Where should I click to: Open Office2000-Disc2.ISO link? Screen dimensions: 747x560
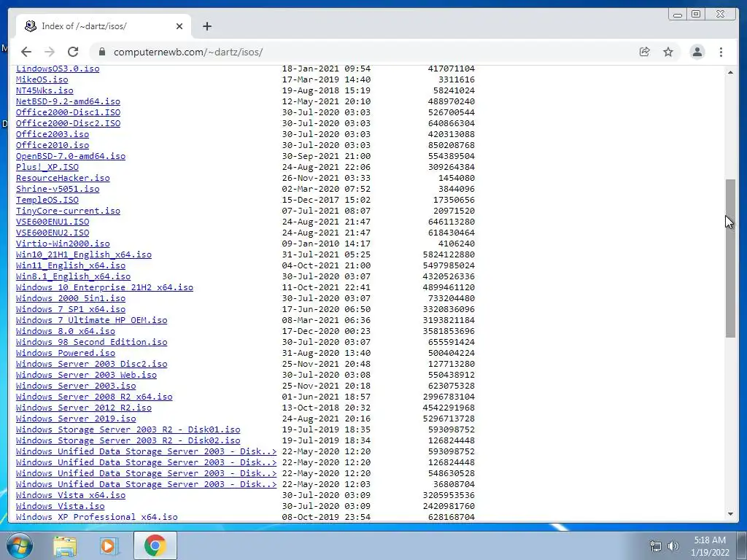coord(68,123)
